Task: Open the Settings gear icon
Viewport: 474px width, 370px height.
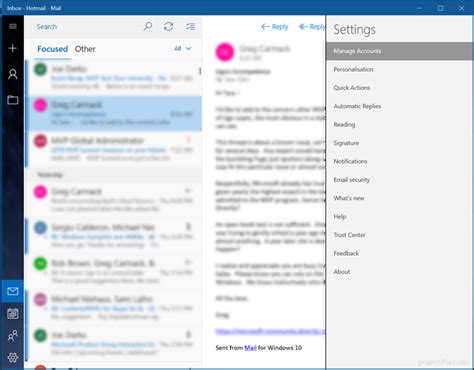Action: [x=13, y=358]
